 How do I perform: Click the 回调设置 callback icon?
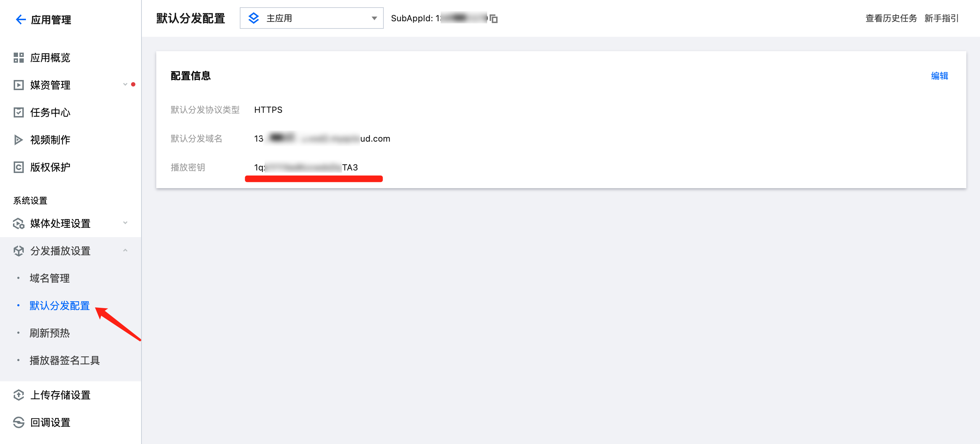pos(19,422)
